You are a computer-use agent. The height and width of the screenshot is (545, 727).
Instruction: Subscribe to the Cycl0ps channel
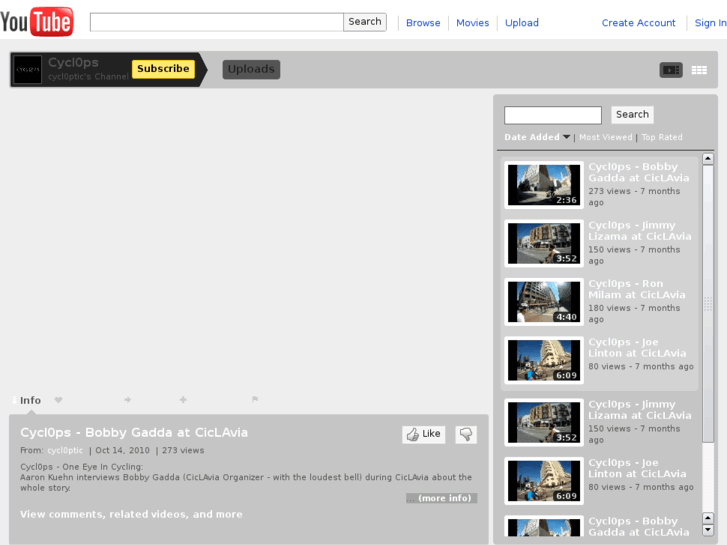(163, 69)
